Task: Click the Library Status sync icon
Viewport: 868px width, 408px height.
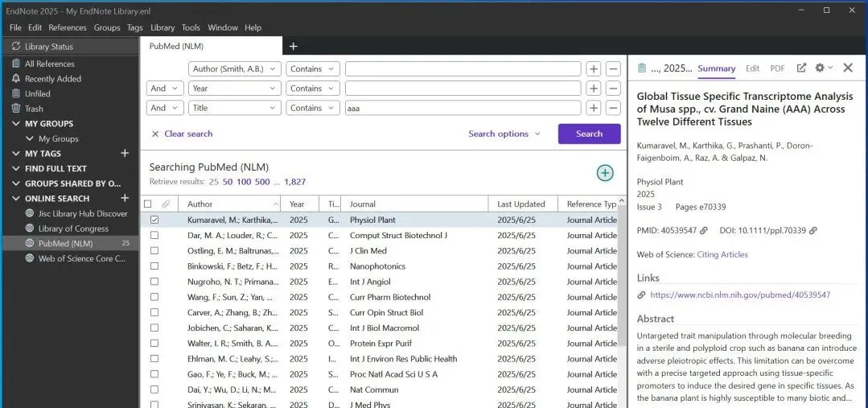Action: [x=15, y=47]
